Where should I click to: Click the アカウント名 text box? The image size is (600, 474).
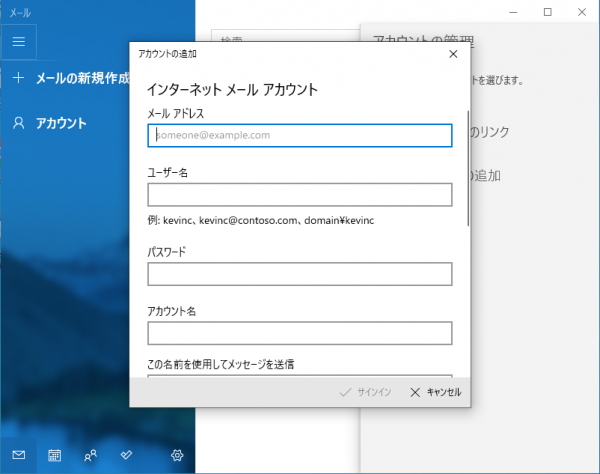pyautogui.click(x=300, y=333)
